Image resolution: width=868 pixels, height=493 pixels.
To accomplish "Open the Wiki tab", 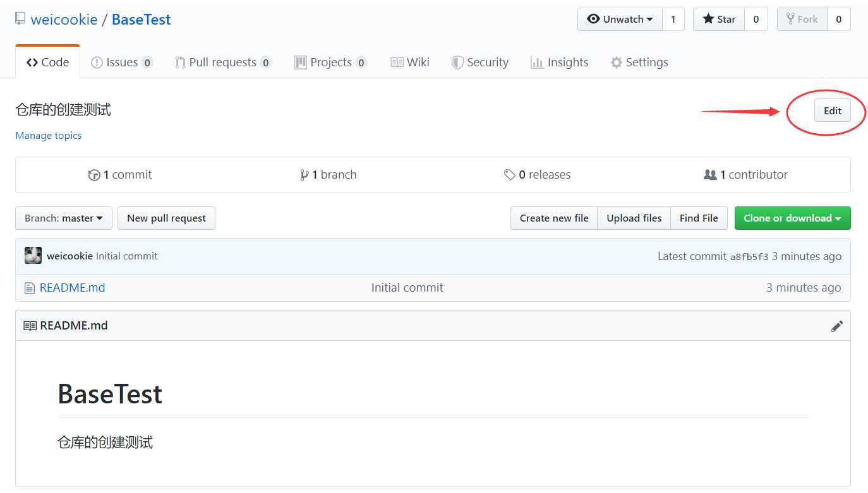I will 410,62.
